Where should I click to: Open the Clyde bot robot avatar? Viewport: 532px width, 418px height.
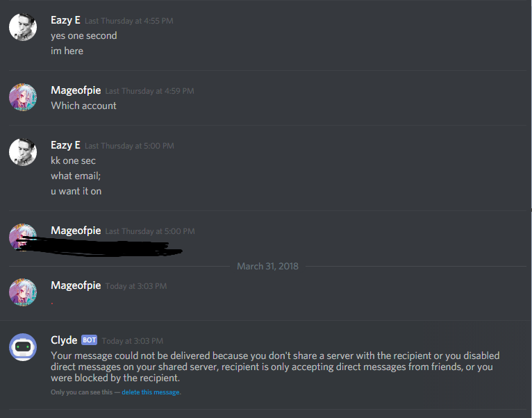[x=23, y=347]
